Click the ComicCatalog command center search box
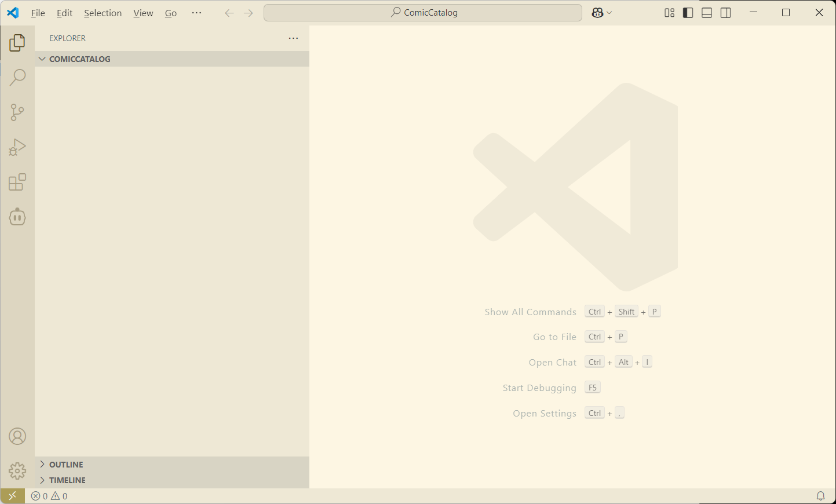This screenshot has width=836, height=504. (x=423, y=13)
